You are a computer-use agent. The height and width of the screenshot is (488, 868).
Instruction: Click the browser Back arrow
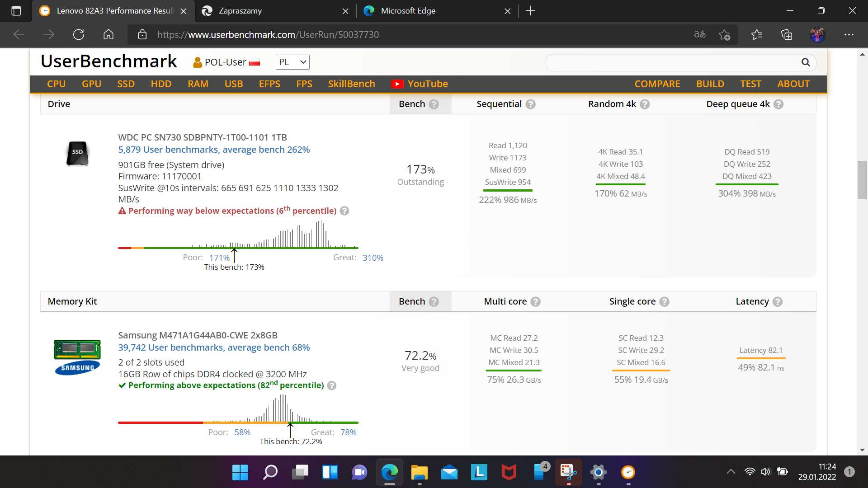[19, 35]
